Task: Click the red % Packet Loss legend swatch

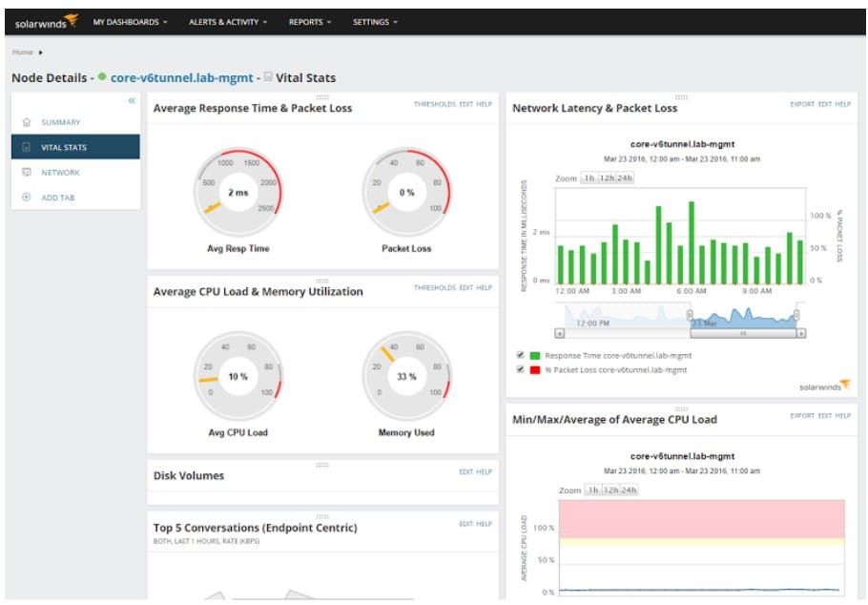Action: click(535, 370)
